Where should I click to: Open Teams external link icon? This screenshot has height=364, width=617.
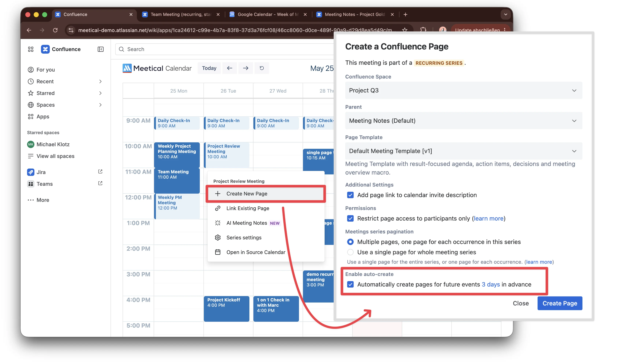tap(100, 184)
